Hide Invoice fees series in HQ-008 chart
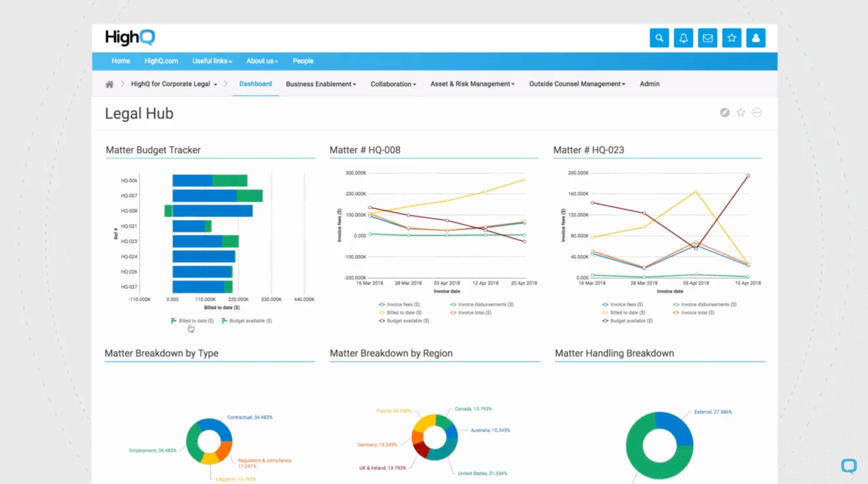This screenshot has width=868, height=484. (399, 304)
